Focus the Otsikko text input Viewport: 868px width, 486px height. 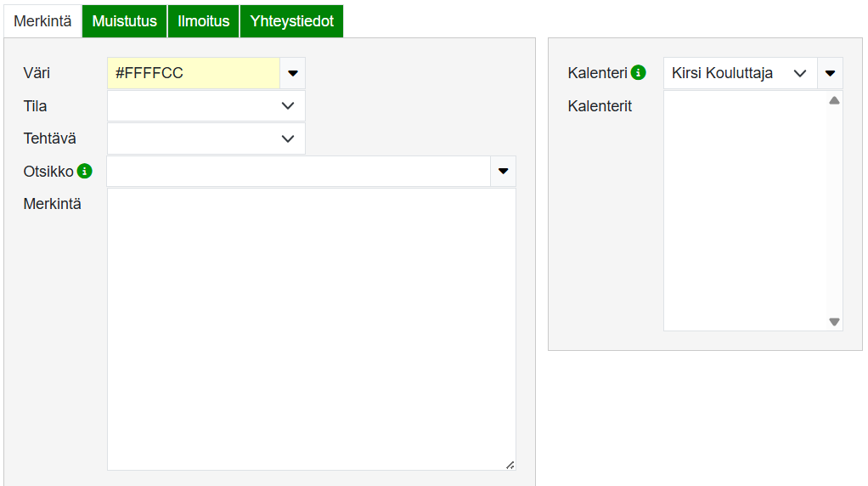coord(298,171)
